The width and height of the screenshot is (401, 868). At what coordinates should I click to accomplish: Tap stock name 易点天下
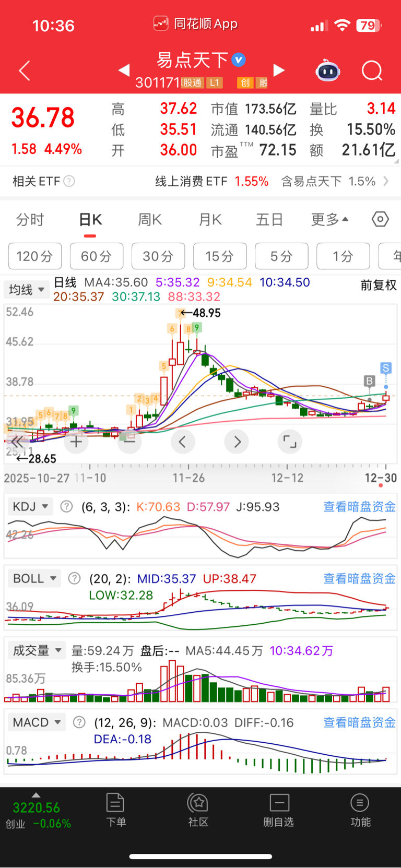[192, 60]
